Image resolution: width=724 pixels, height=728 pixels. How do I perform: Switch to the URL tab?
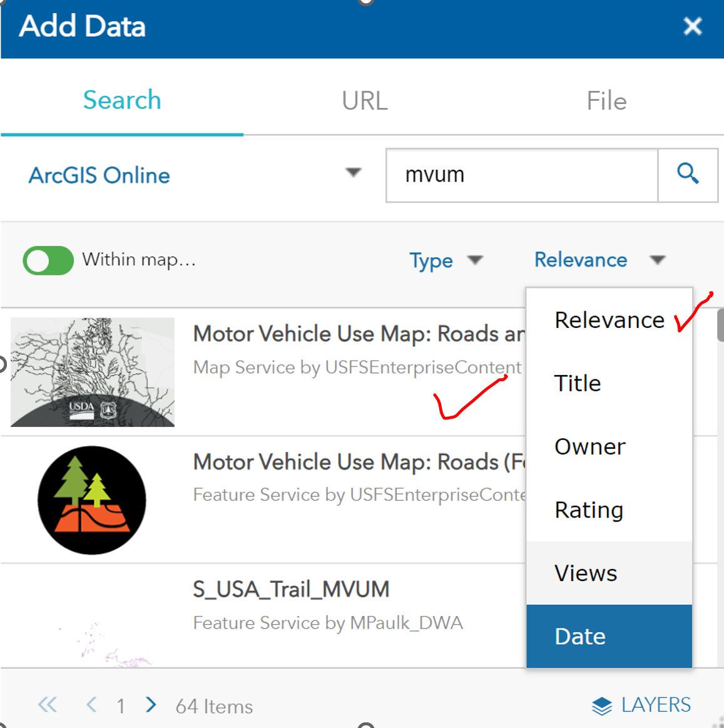click(365, 101)
